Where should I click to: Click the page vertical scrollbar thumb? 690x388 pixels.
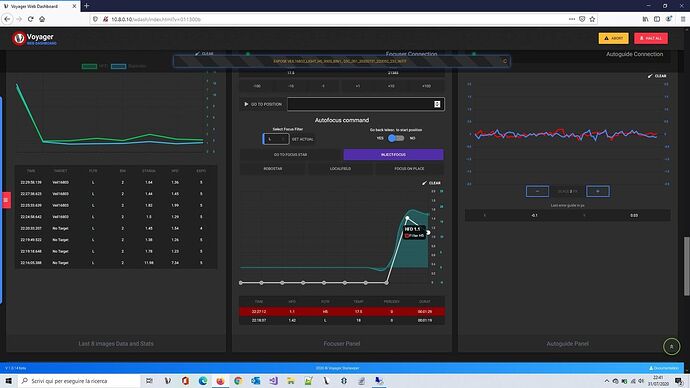tap(686, 266)
